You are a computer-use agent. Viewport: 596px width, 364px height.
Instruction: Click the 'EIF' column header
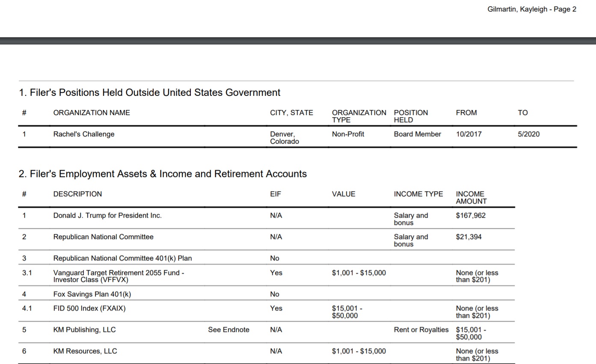coord(276,194)
